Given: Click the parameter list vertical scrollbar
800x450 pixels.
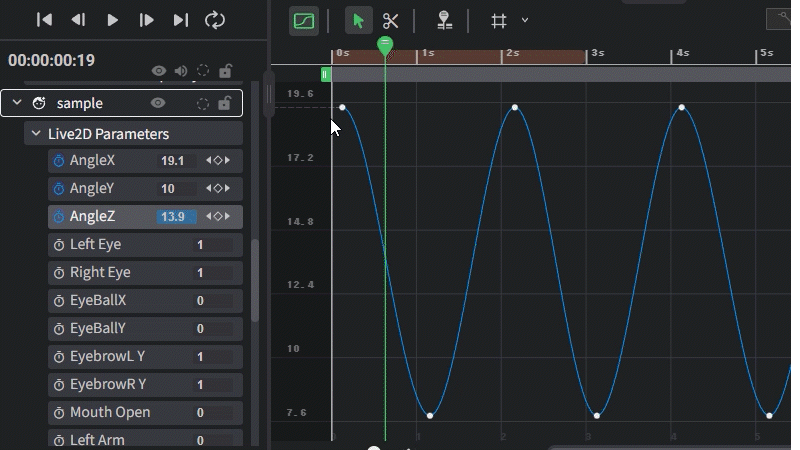Looking at the screenshot, I should pos(254,281).
